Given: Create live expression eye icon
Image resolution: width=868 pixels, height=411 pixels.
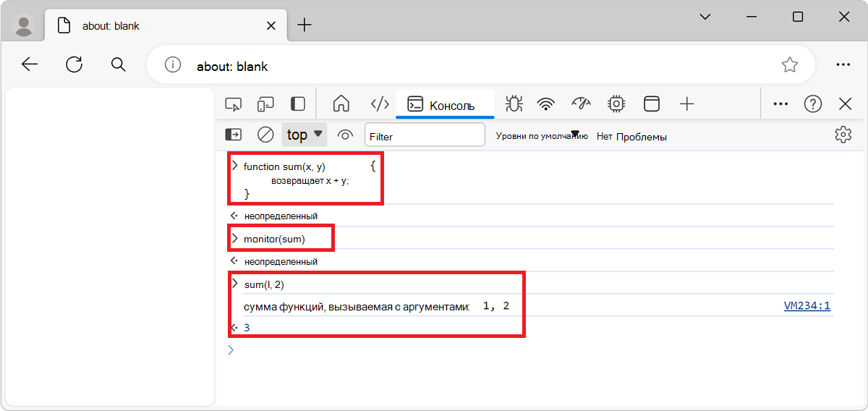Looking at the screenshot, I should pos(345,135).
